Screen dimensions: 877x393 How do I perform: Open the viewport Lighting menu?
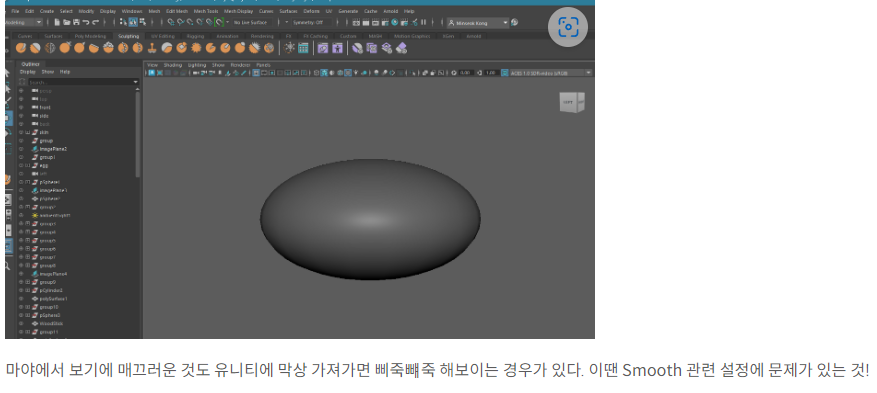(197, 65)
